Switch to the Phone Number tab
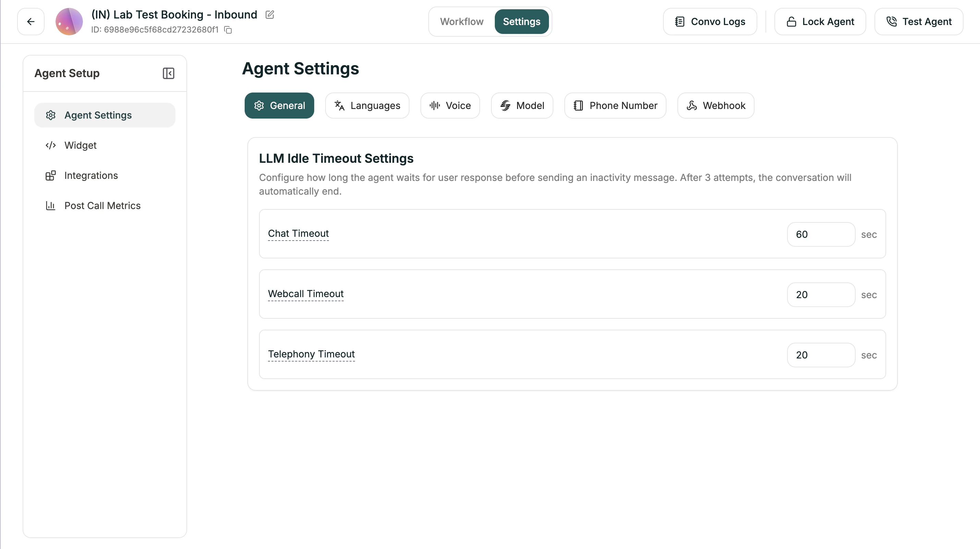Image resolution: width=980 pixels, height=549 pixels. click(615, 106)
